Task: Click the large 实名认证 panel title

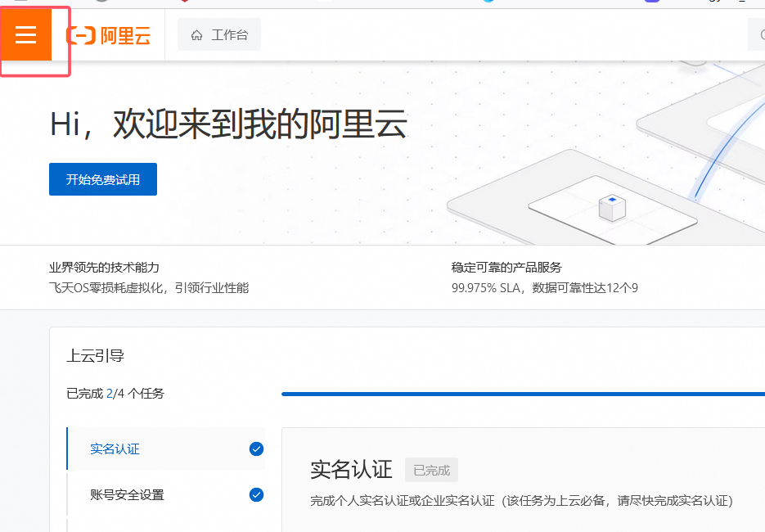Action: click(x=351, y=470)
